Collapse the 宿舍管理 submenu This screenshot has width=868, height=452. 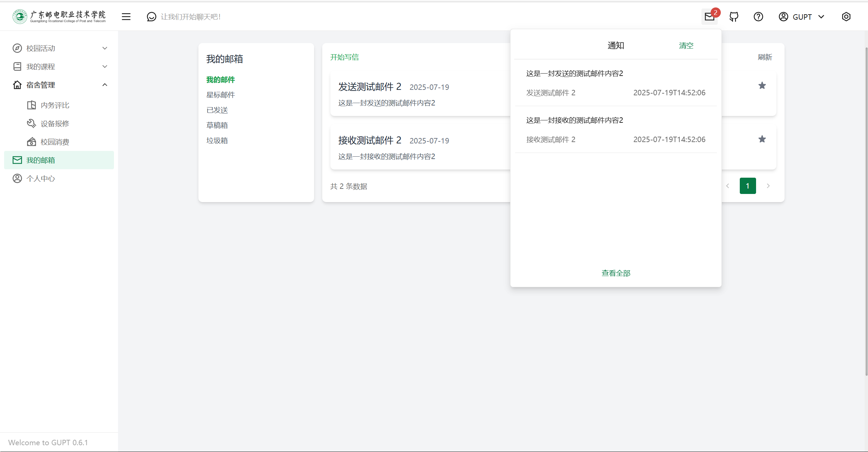105,85
